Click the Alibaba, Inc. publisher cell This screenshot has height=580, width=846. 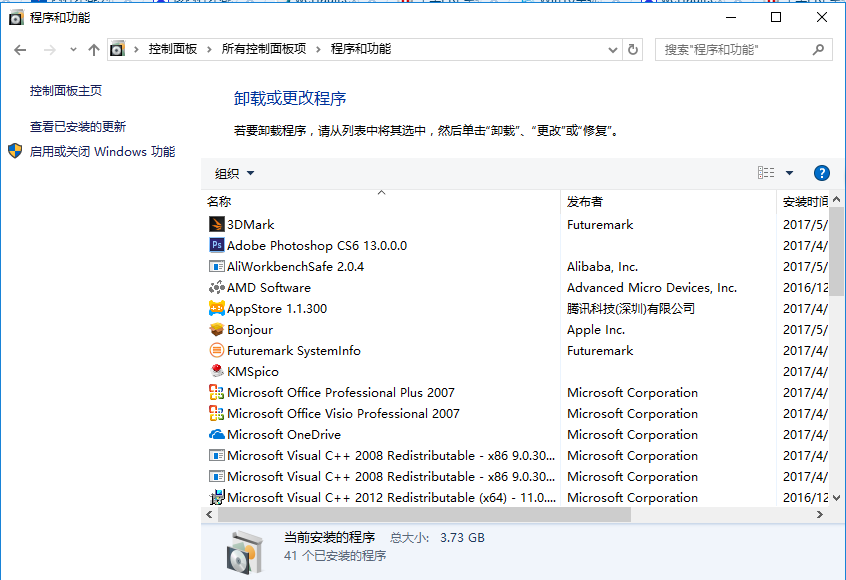[x=602, y=267]
